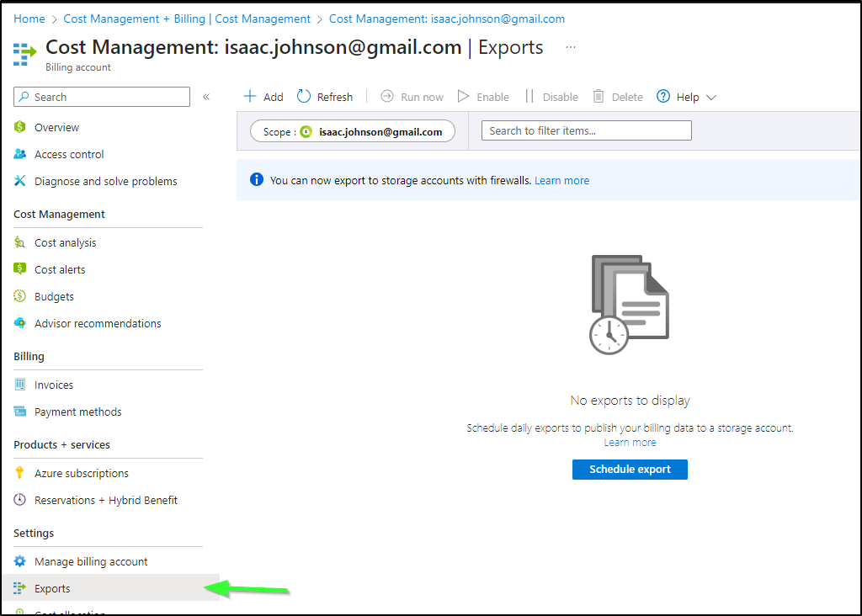This screenshot has height=616, width=862.
Task: Click the Cost Management Exports header icon
Action: point(24,55)
